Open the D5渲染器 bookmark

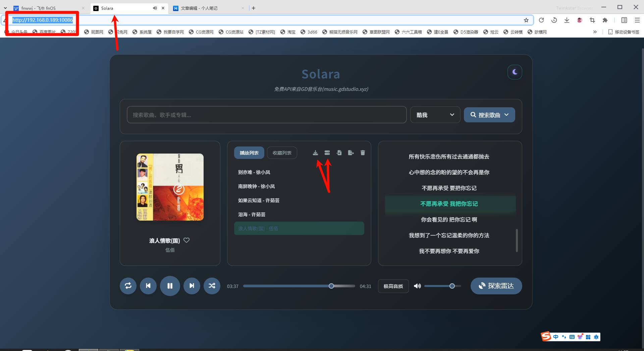coord(466,32)
